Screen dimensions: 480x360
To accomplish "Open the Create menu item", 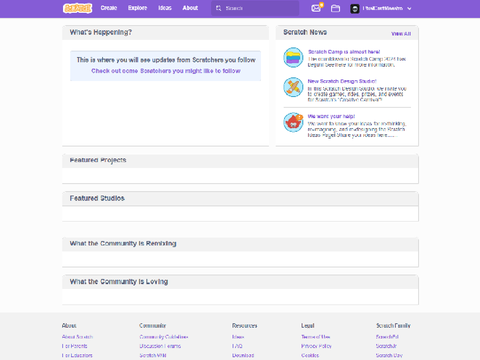I will pos(109,8).
